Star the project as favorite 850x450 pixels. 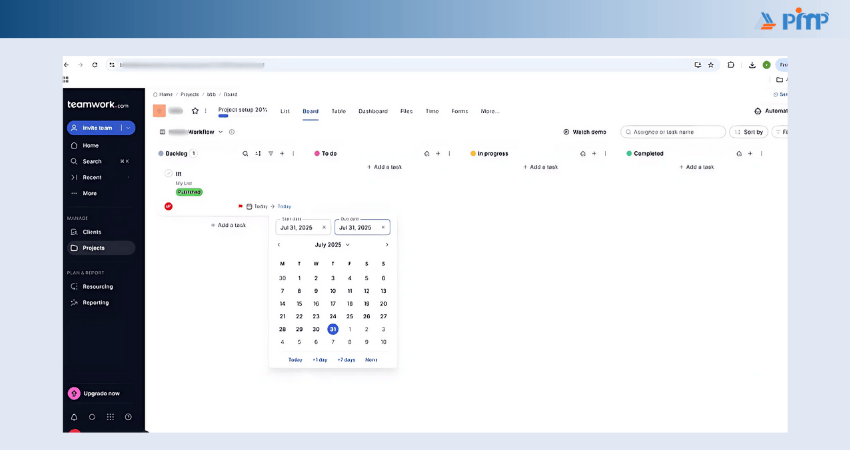(x=195, y=111)
